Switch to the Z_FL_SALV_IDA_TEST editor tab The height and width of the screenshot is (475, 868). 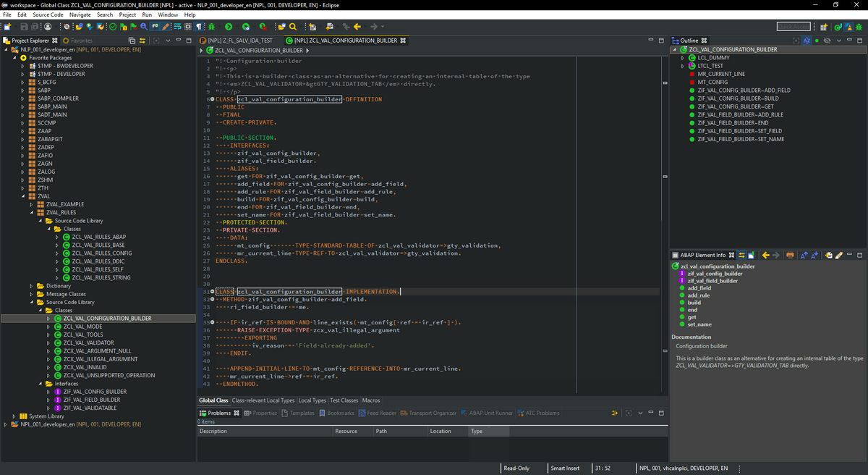[239, 41]
